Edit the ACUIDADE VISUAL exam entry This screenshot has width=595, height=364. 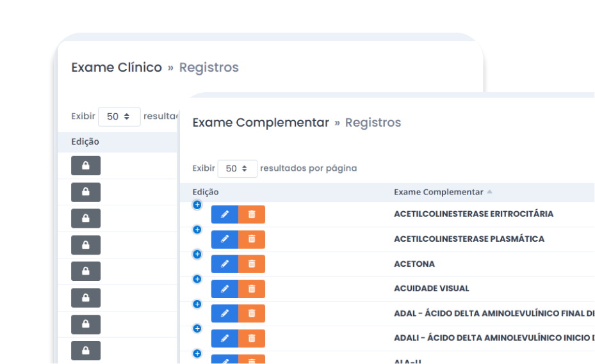[x=224, y=289]
